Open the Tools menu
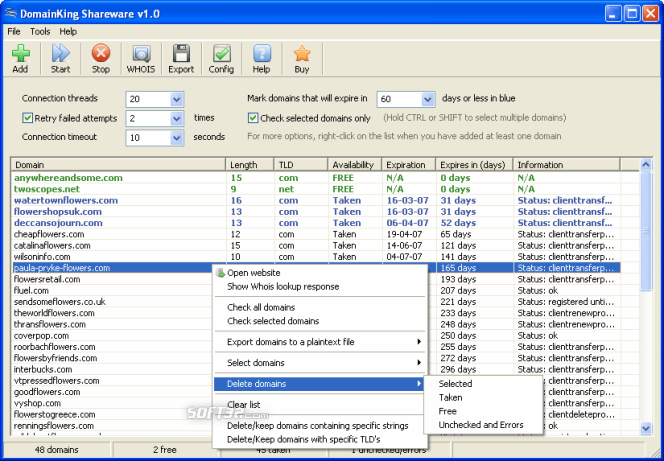The height and width of the screenshot is (461, 664). 40,32
